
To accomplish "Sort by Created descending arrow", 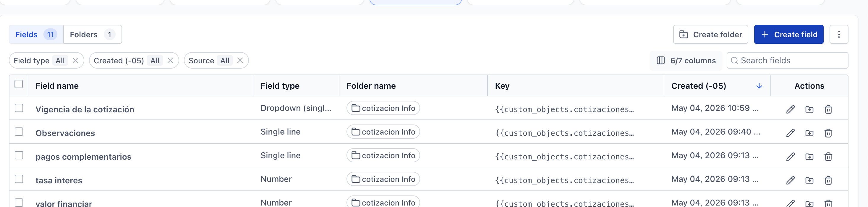I will pos(759,86).
